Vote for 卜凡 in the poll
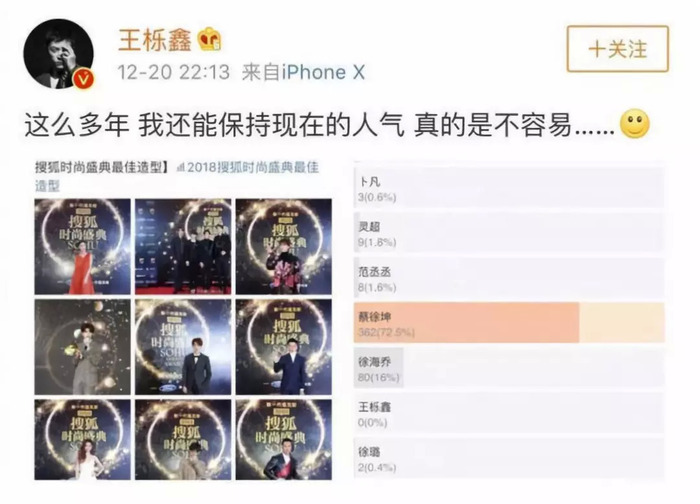Viewport: 700px width, 504px height. coord(509,187)
